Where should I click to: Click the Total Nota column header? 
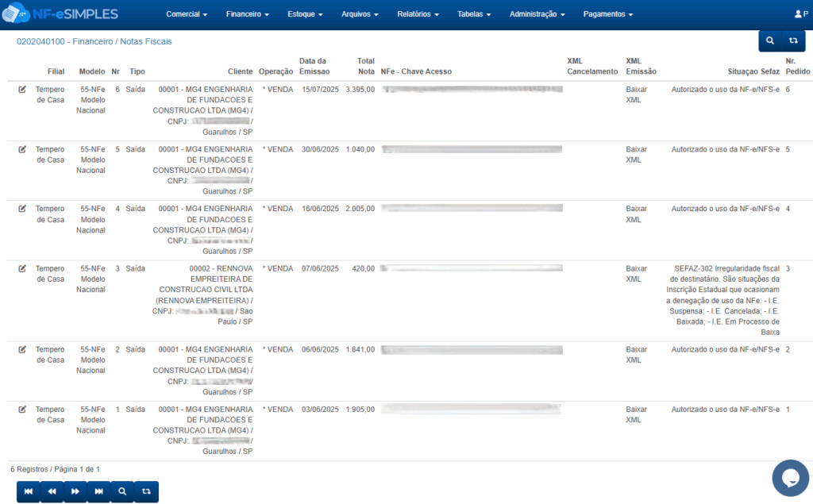coord(365,67)
